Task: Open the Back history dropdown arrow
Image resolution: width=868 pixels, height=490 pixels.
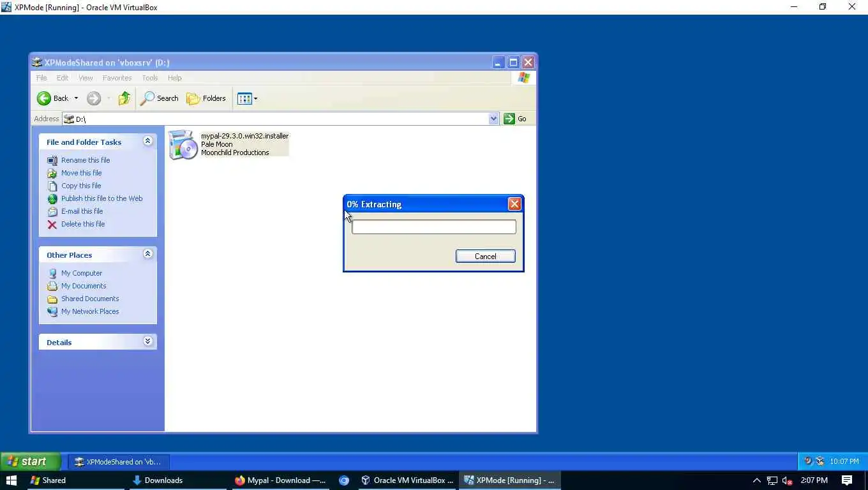Action: pyautogui.click(x=76, y=98)
